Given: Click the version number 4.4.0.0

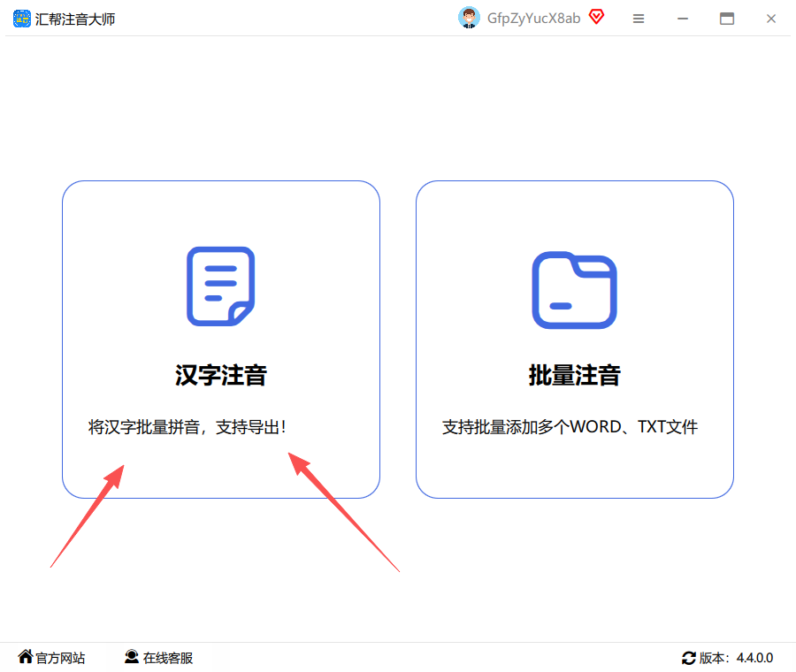Looking at the screenshot, I should pos(755,658).
